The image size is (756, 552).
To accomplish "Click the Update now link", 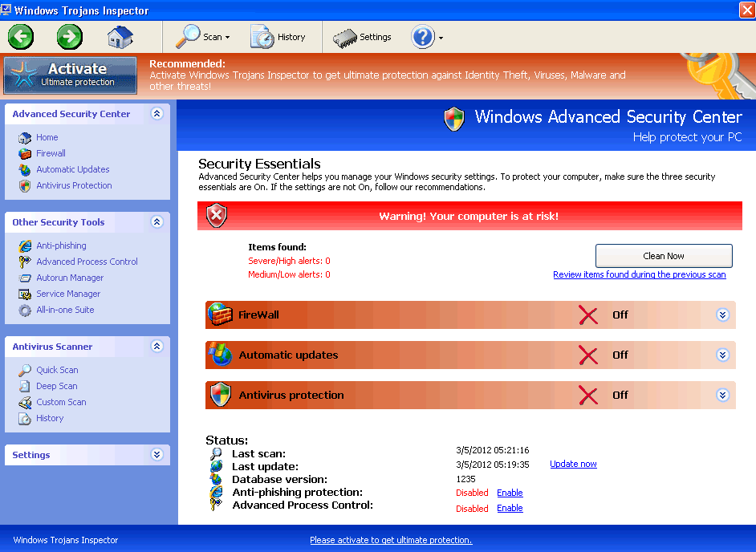I will coord(573,464).
